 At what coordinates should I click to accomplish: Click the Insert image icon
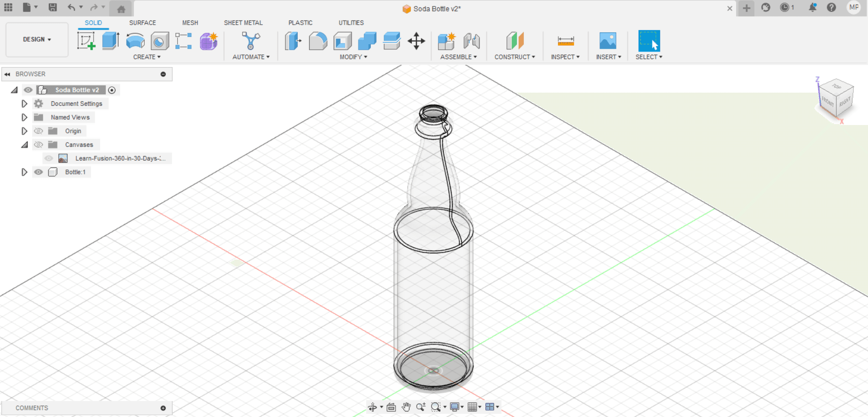(x=608, y=41)
